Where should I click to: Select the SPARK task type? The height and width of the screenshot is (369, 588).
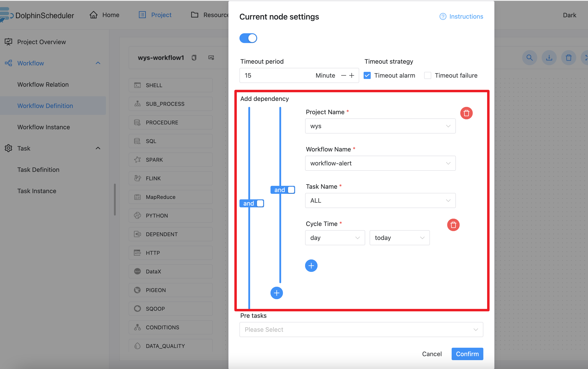click(170, 160)
